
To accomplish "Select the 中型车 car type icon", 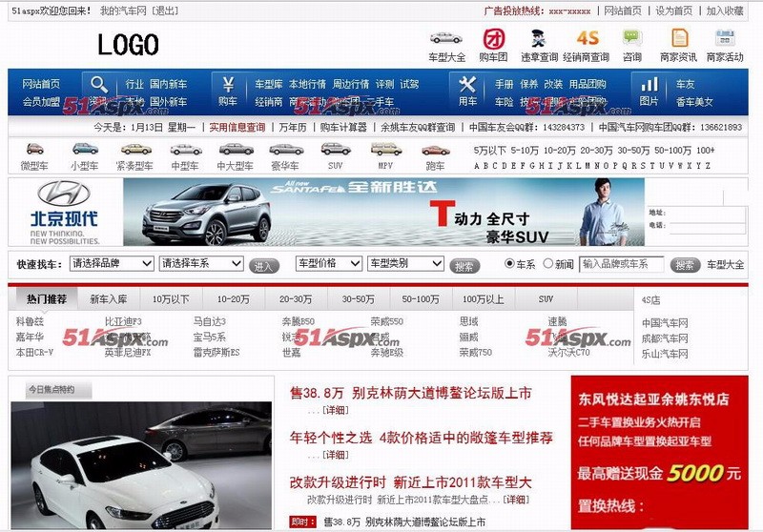I will click(x=186, y=150).
